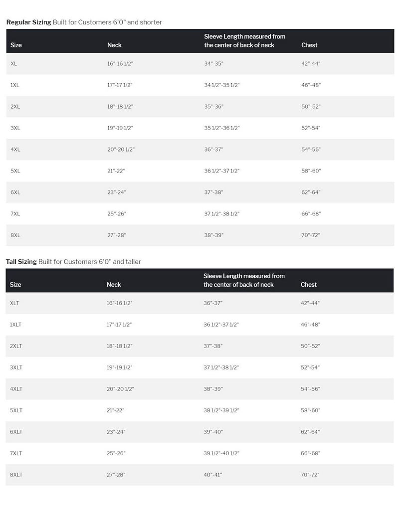Click the chest measurement for size 7XL

pyautogui.click(x=311, y=214)
